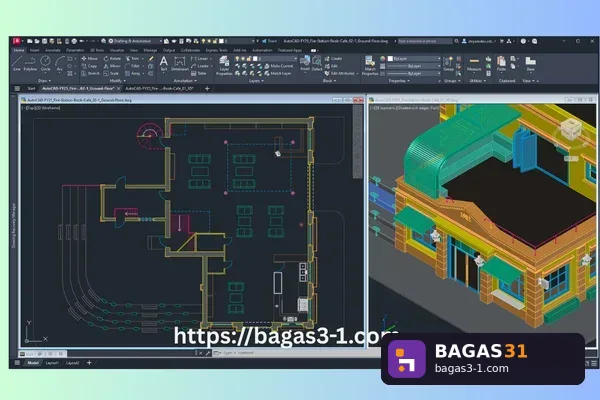
Task: Open the Start file tab
Action: 31,88
